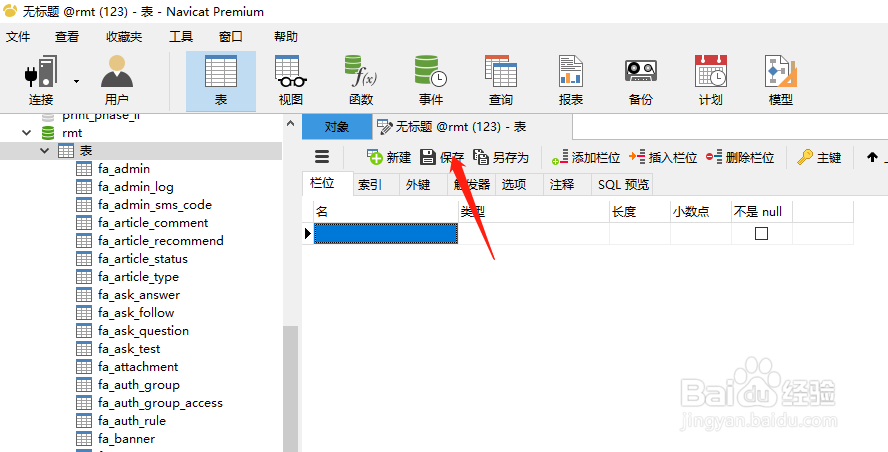Switch to the 栏位 fields tab

[327, 184]
